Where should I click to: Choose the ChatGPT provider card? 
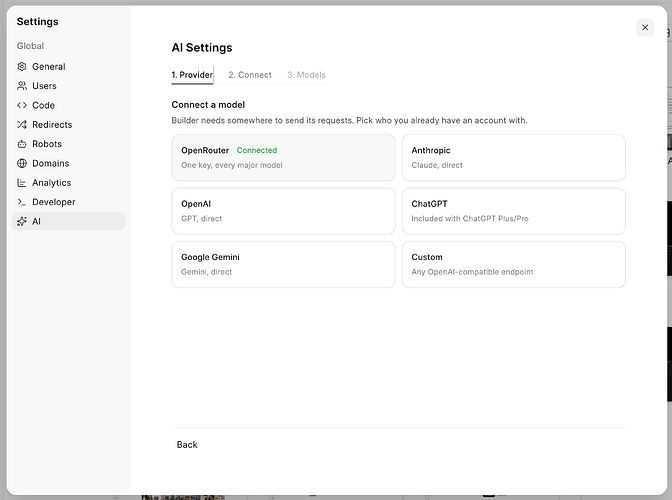pos(513,211)
